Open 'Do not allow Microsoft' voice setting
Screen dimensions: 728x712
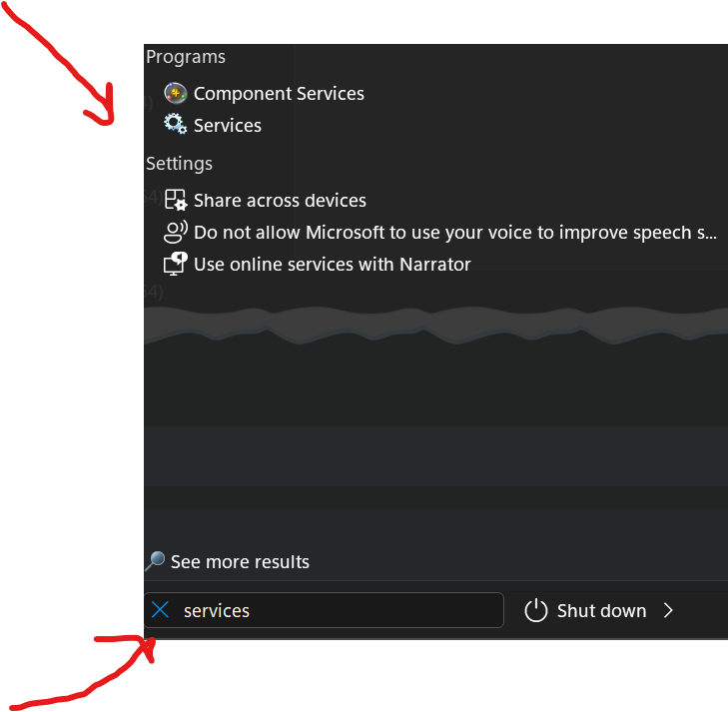455,233
